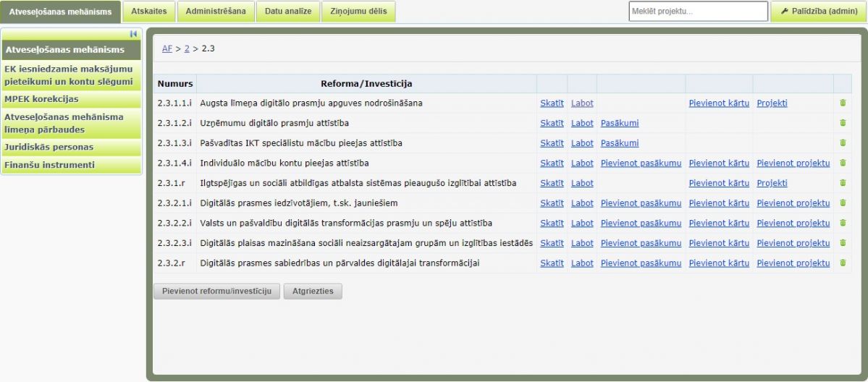Screen dimensions: 868x382
Task: Delete row 2.3.1.4.i using trash icon
Action: pyautogui.click(x=843, y=164)
